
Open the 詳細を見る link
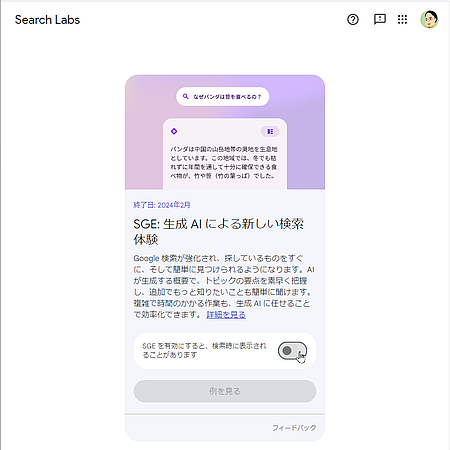pyautogui.click(x=226, y=315)
